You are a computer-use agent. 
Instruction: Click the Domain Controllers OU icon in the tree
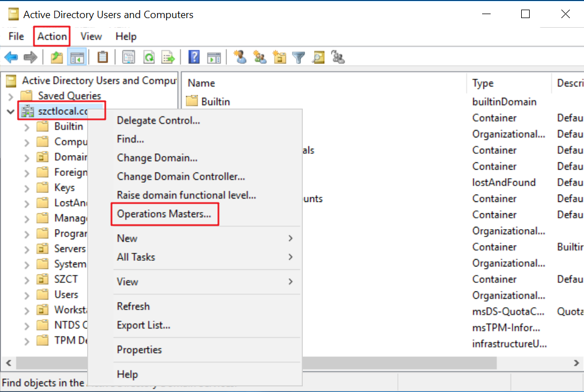[x=42, y=157]
